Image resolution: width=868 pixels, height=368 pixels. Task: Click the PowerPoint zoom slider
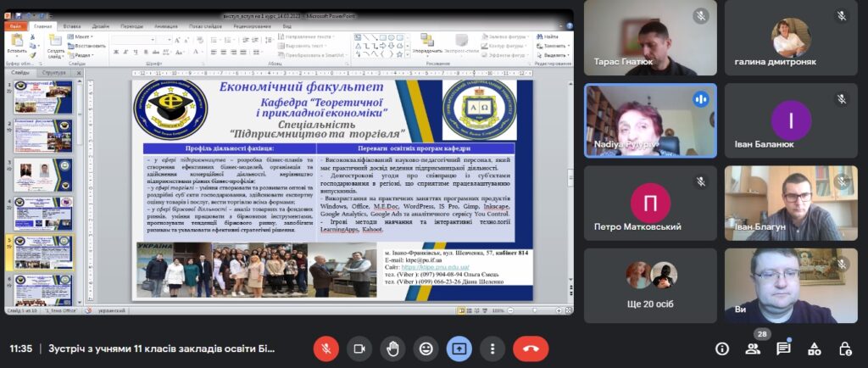pos(536,309)
